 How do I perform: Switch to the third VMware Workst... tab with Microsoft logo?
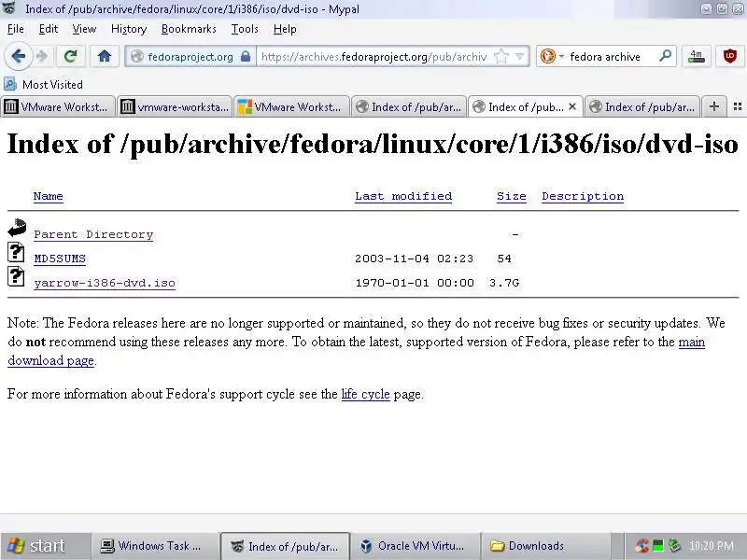[x=291, y=106]
